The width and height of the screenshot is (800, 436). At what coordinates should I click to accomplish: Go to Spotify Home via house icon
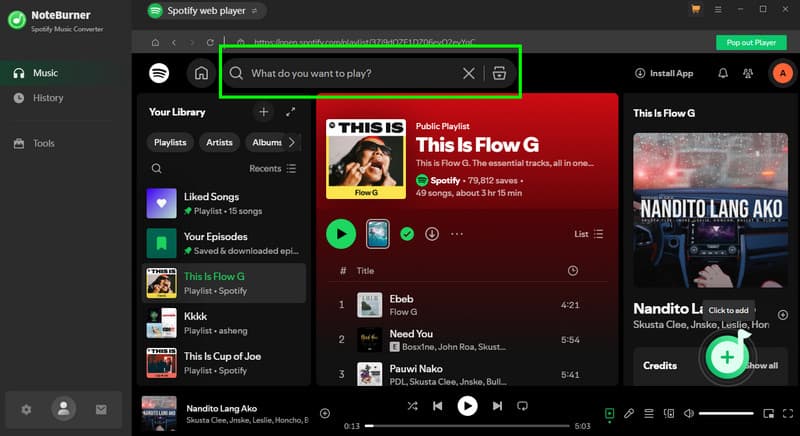(x=201, y=73)
